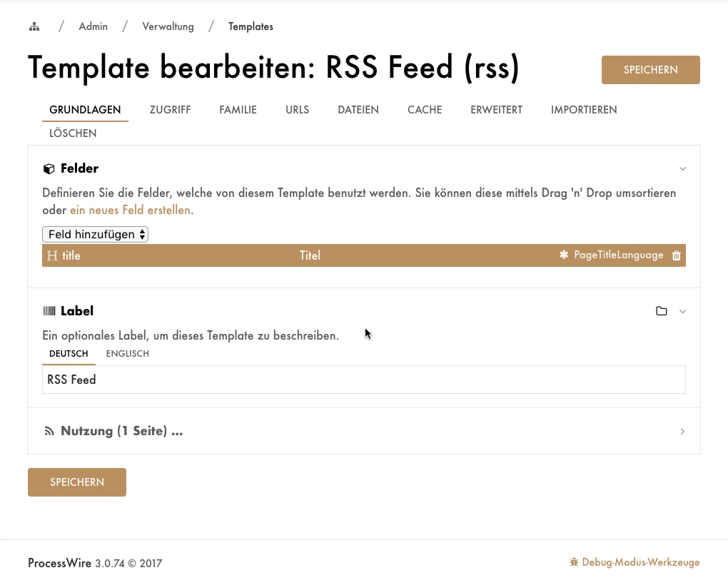Click the barcode icon next to Label
The height and width of the screenshot is (585, 728).
pyautogui.click(x=49, y=311)
